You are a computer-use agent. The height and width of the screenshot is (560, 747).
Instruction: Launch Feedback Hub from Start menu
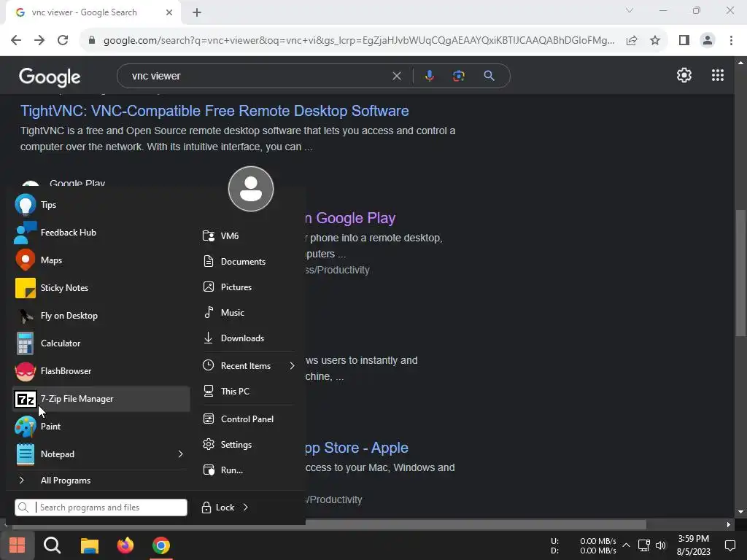point(101,233)
